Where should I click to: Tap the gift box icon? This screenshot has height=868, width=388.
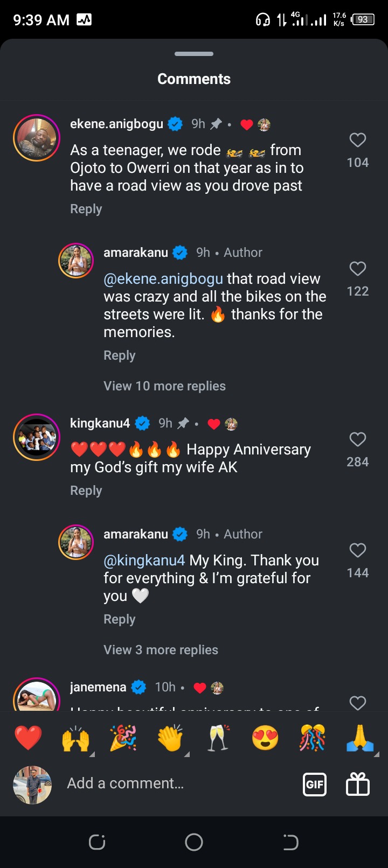357,784
